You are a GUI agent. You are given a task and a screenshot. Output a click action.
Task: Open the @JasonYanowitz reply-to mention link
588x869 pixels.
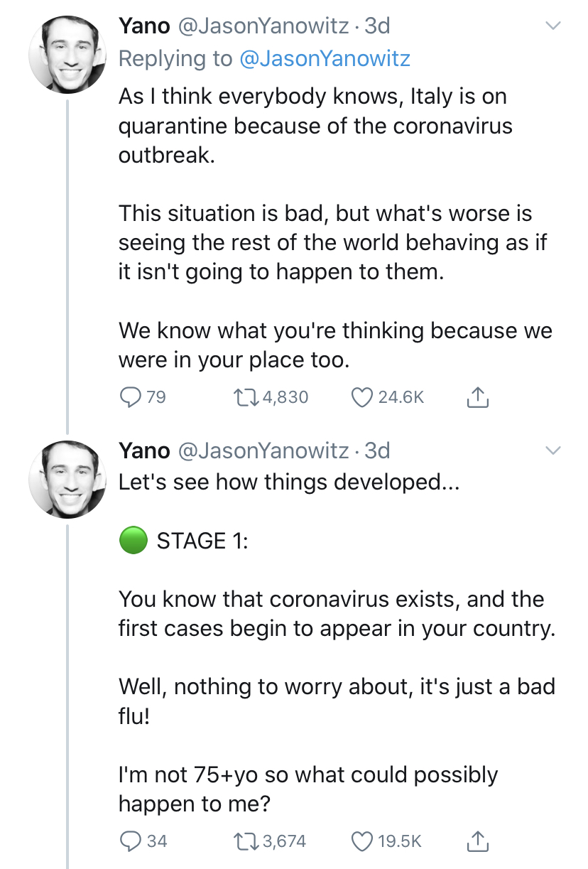coord(325,58)
